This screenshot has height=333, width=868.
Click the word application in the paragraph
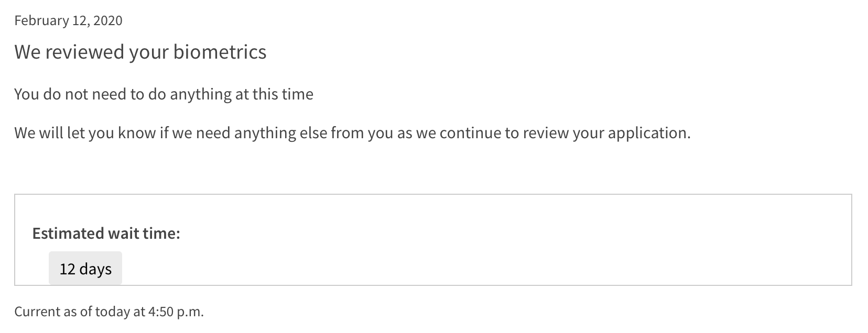pos(649,134)
